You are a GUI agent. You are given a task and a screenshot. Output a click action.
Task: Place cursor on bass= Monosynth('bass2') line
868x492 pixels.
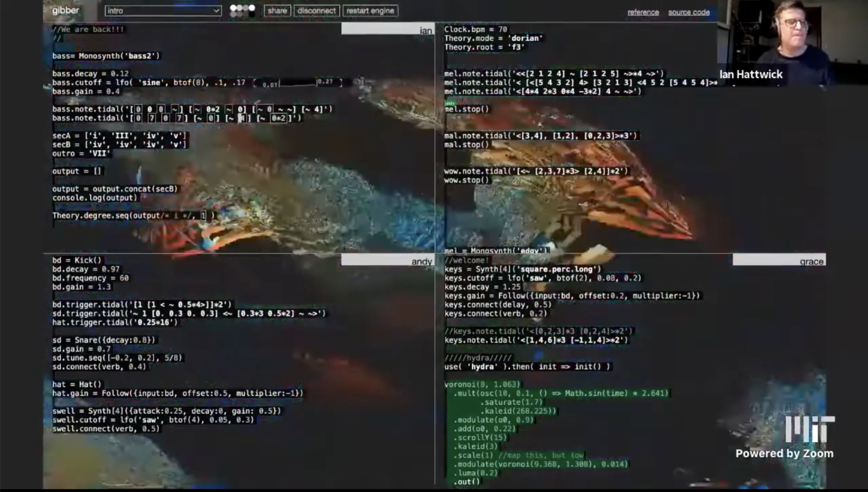point(106,56)
